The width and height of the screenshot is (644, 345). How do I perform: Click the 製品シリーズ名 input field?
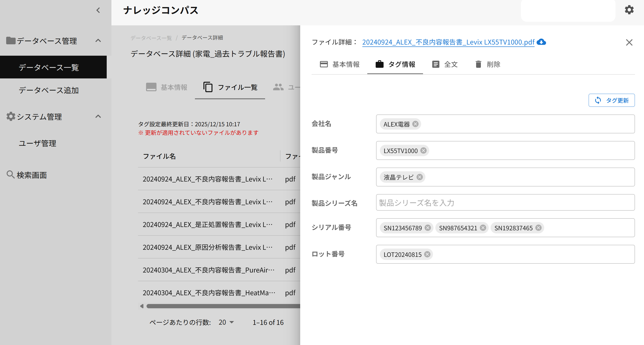[505, 202]
